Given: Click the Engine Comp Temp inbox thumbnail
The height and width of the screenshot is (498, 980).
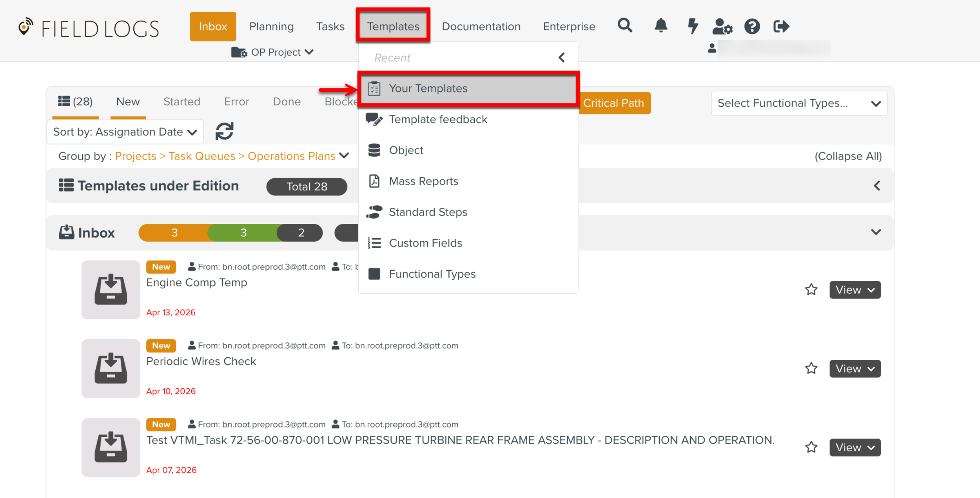Looking at the screenshot, I should coord(111,290).
